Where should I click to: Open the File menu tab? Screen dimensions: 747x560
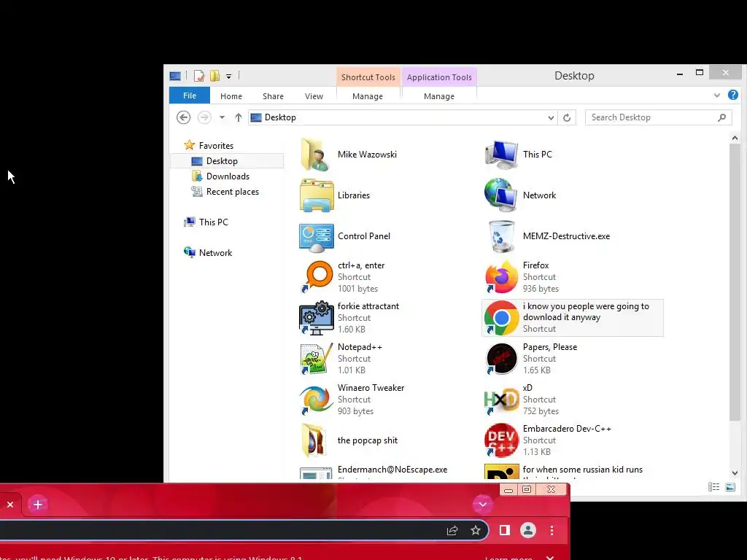click(190, 96)
